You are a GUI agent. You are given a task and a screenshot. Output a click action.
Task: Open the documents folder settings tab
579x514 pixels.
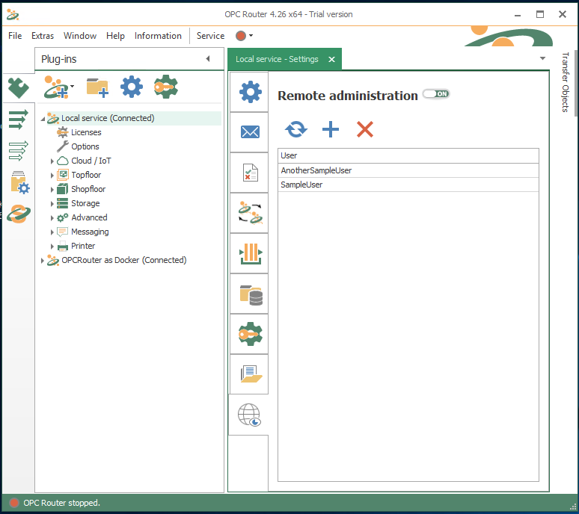click(x=250, y=374)
